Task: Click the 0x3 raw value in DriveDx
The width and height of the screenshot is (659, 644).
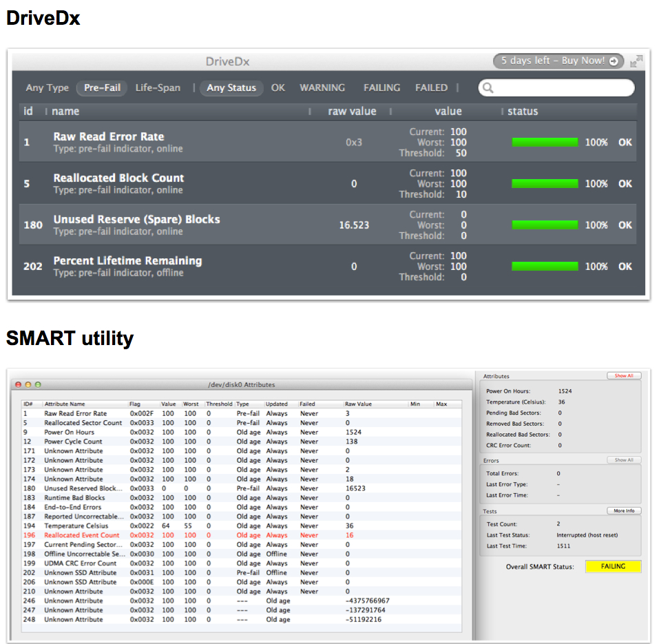Action: [354, 142]
